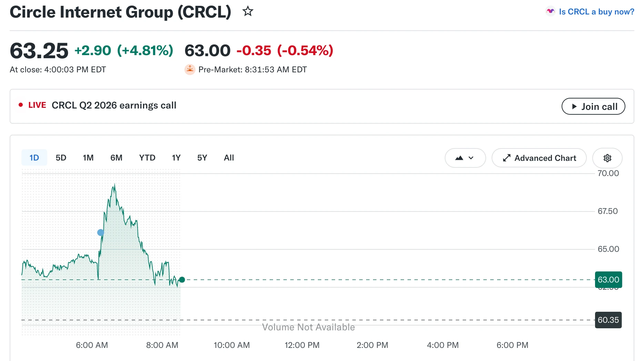Click the play icon in Join call

click(574, 106)
